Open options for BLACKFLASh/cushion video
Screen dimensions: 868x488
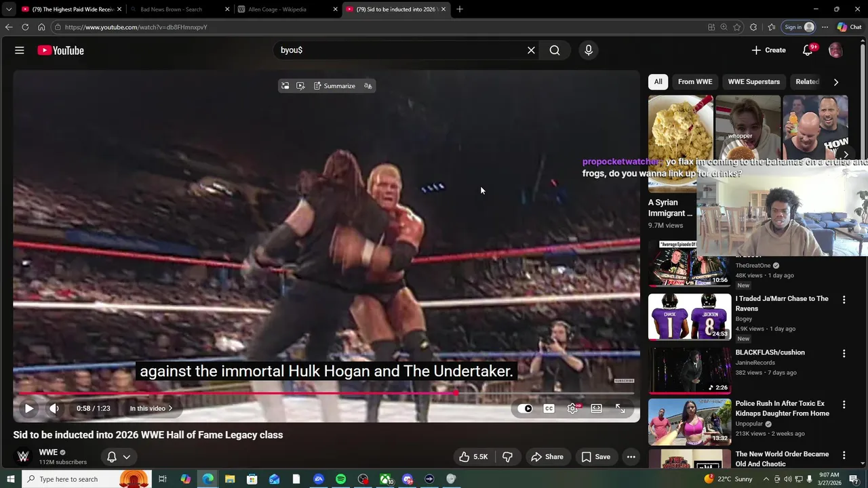(x=844, y=353)
